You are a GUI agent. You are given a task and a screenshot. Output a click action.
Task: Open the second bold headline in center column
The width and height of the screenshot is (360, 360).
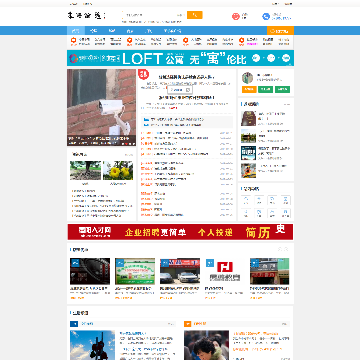click(186, 98)
